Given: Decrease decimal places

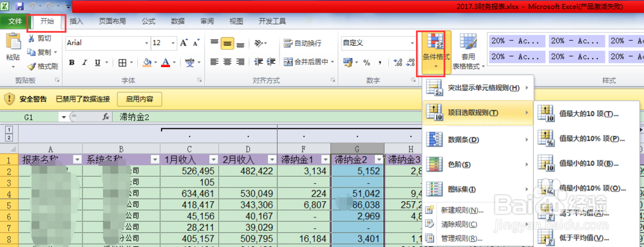Looking at the screenshot, I should coord(410,63).
